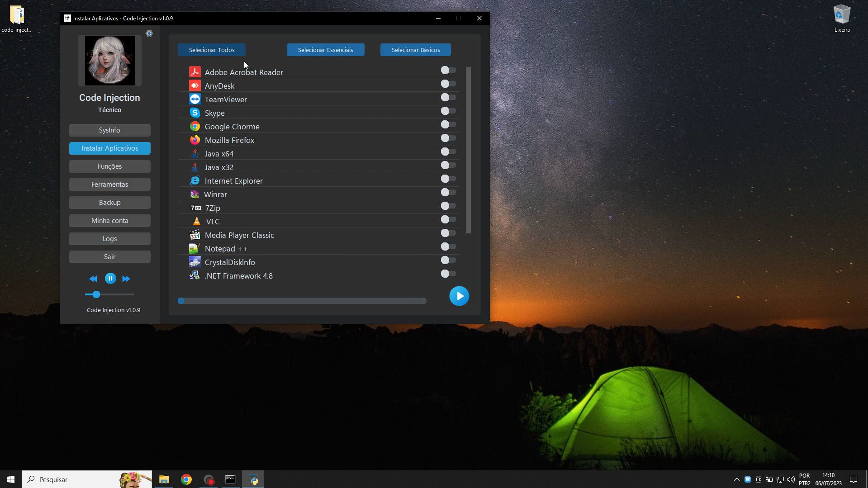Select Instalar Aplicativos in sidebar
Viewport: 868px width, 488px height.
coord(110,148)
